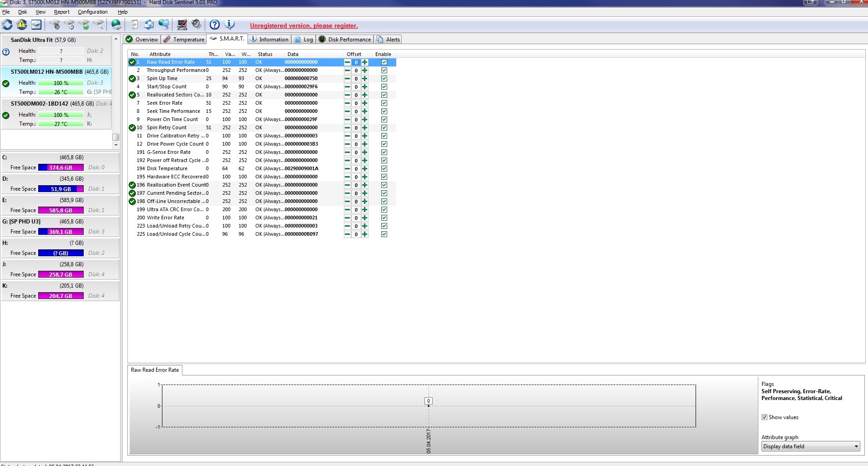Click the disk toolbar icon with a green checkmark
This screenshot has height=466, width=868.
coord(84,25)
